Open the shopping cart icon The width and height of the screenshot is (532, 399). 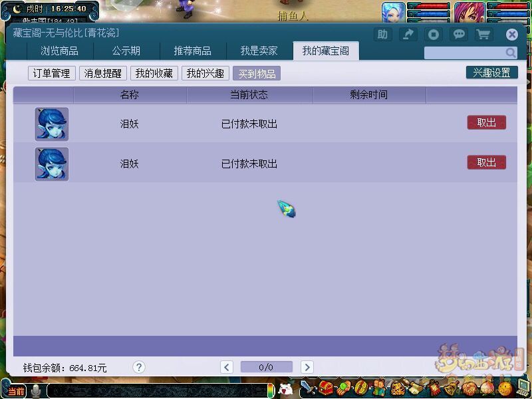pyautogui.click(x=483, y=35)
